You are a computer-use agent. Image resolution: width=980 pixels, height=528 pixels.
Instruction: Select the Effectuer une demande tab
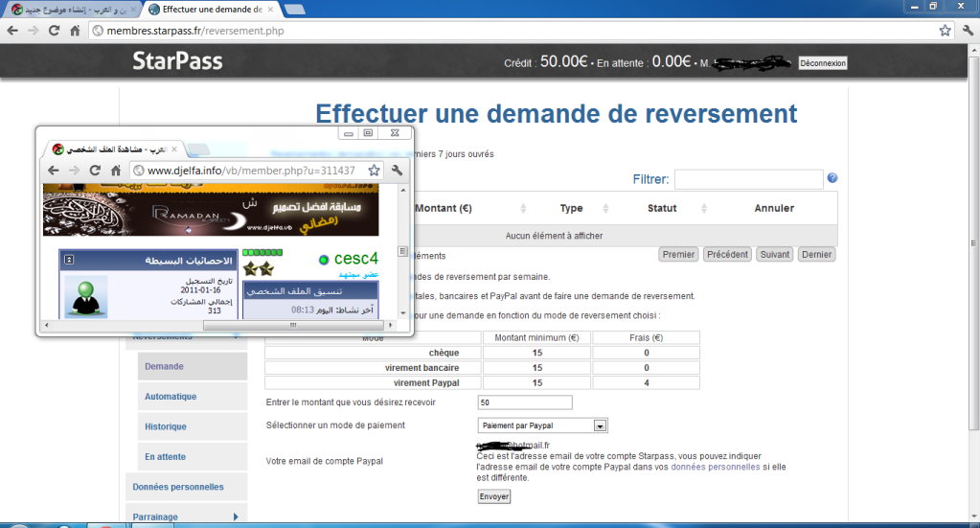[x=212, y=10]
